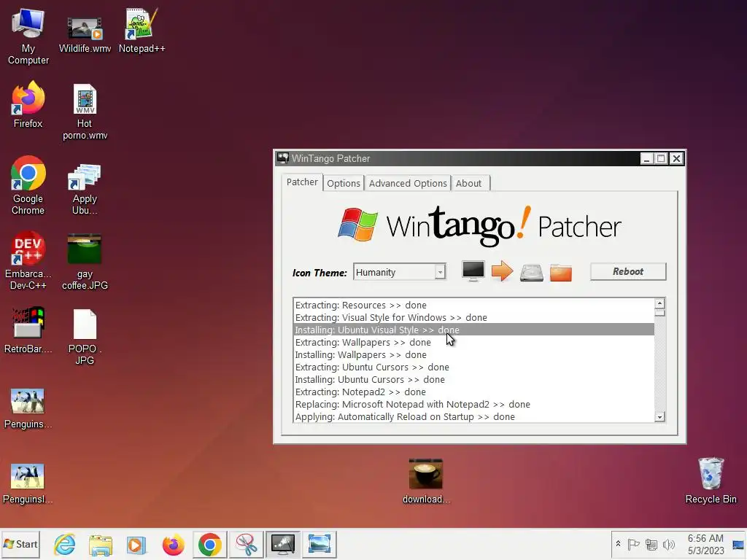Switch to Chrome in the taskbar

pyautogui.click(x=209, y=544)
